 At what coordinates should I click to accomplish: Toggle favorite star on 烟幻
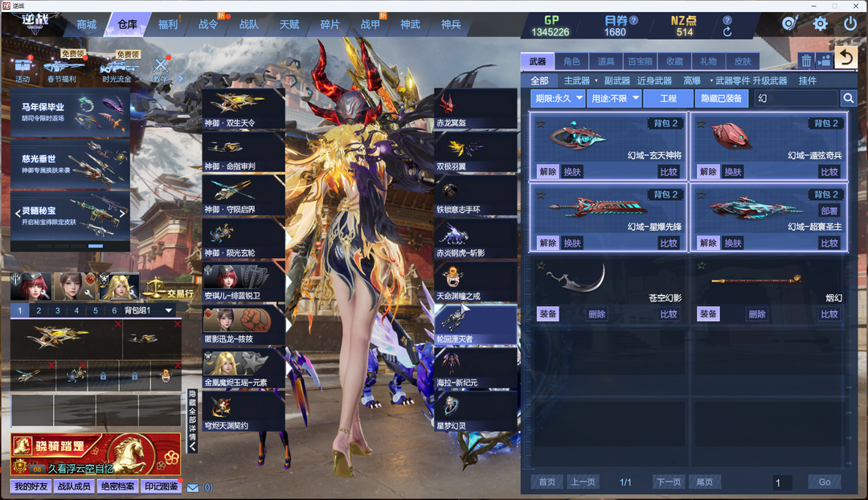tap(702, 265)
